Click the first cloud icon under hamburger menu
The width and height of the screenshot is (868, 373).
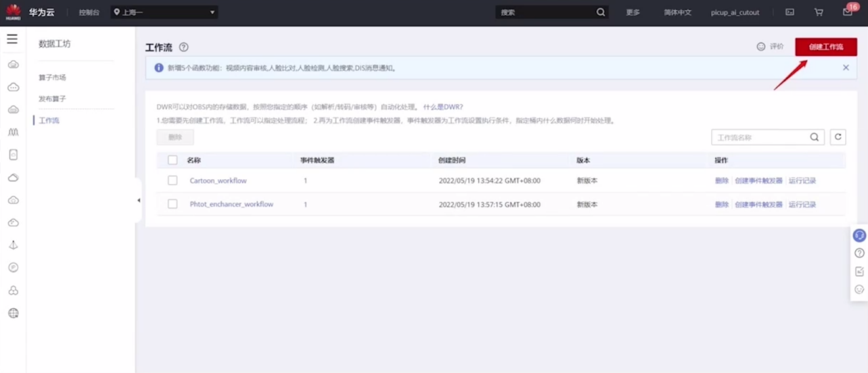[13, 64]
